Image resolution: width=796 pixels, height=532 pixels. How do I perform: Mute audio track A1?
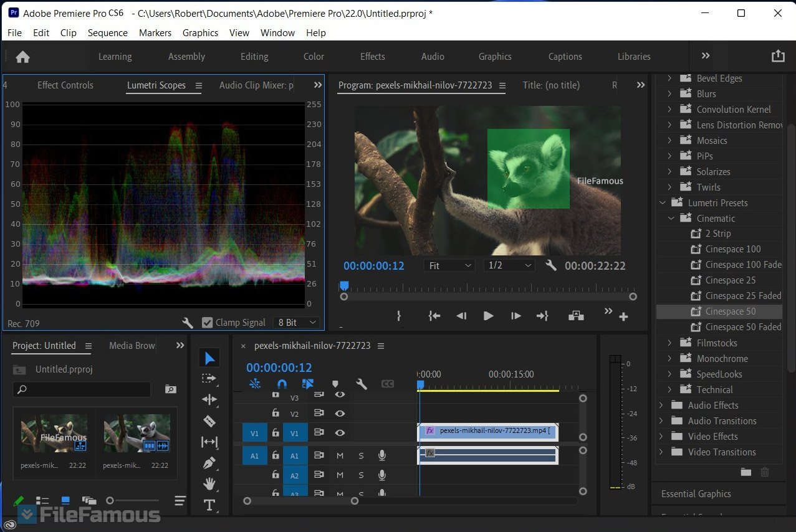click(x=340, y=456)
